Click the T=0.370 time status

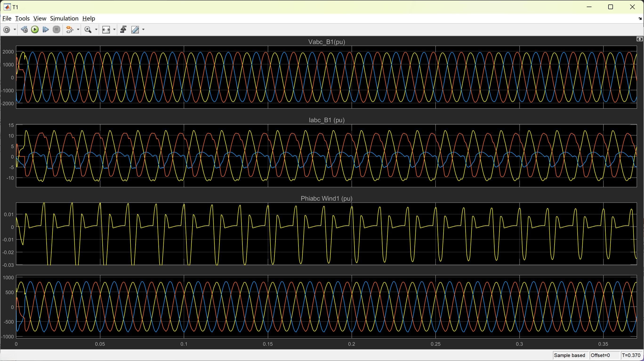tap(631, 355)
